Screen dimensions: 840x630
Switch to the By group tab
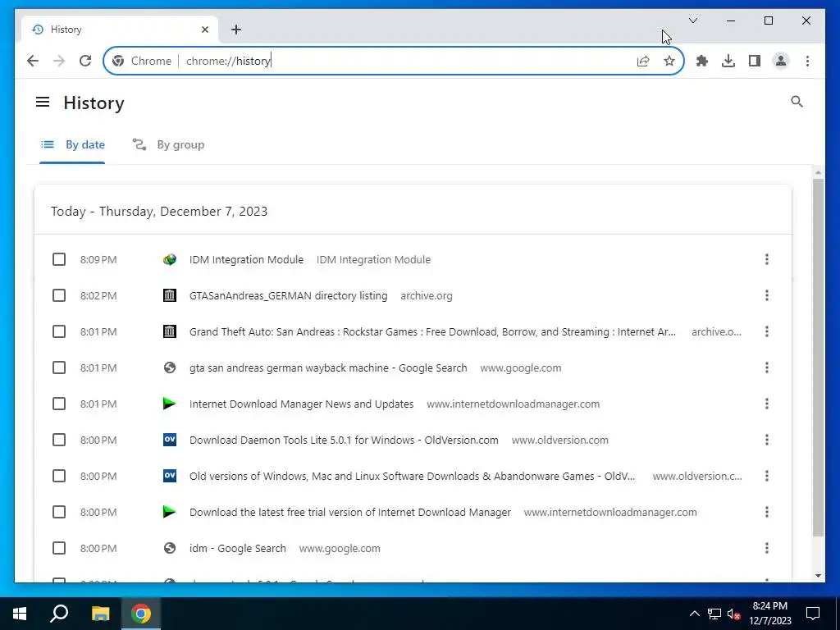tap(169, 144)
